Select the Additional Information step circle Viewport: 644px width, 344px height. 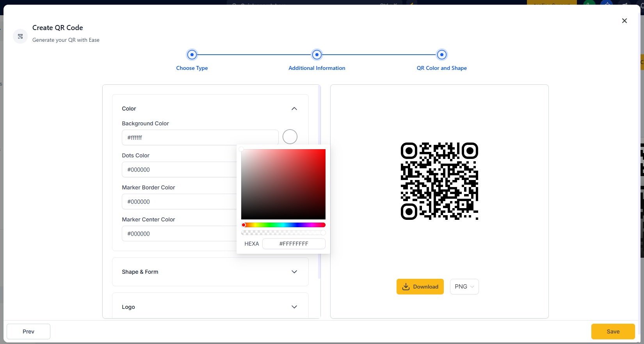(317, 55)
